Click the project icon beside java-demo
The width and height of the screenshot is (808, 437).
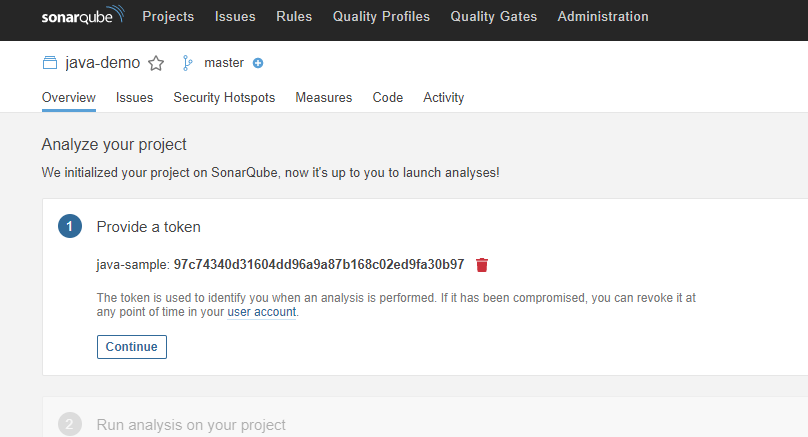50,63
